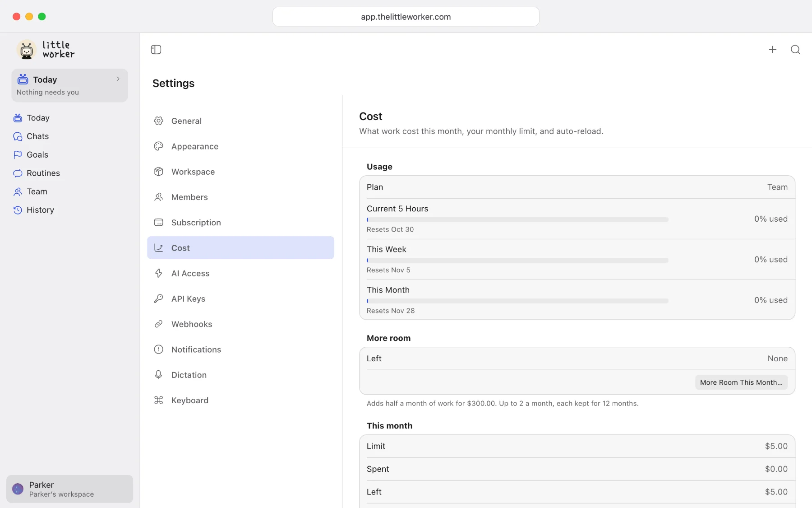
Task: Click the Plan row showing Team
Action: click(x=577, y=187)
